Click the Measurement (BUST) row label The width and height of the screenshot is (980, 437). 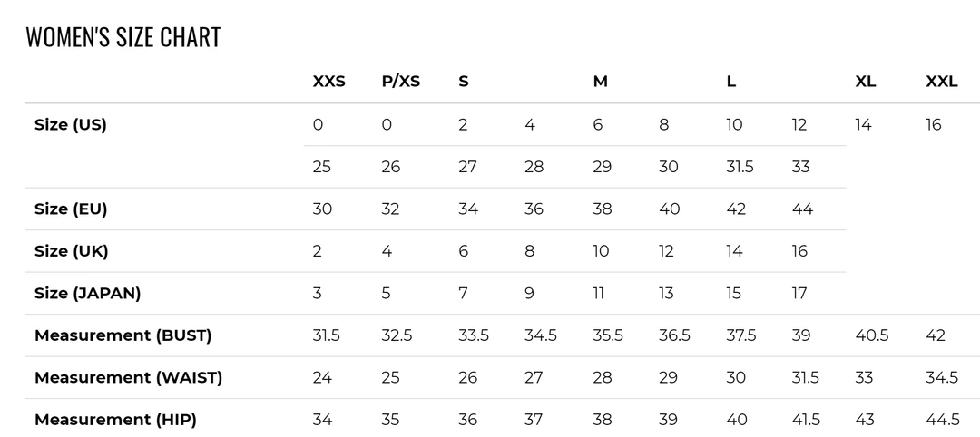pos(122,335)
